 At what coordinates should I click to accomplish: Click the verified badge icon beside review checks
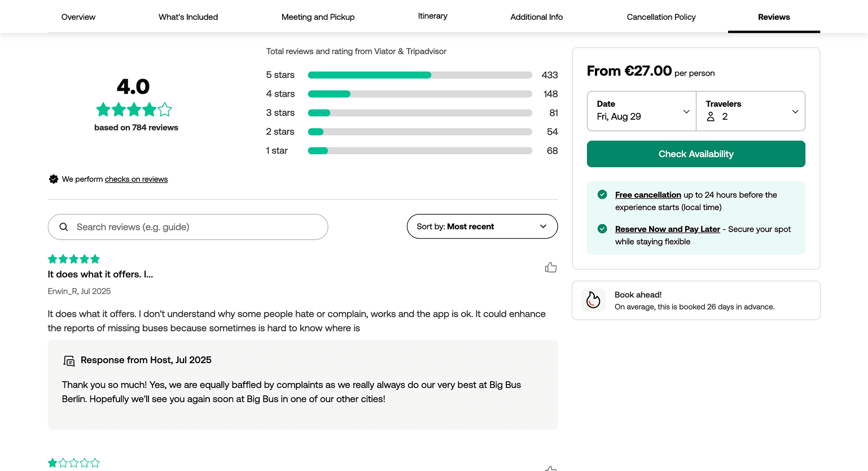54,179
